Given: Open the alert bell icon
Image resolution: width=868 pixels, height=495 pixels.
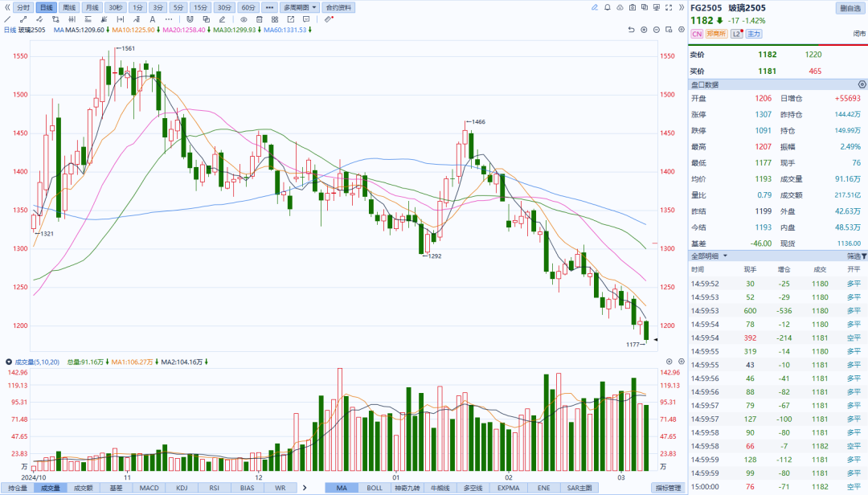Looking at the screenshot, I should point(608,7).
